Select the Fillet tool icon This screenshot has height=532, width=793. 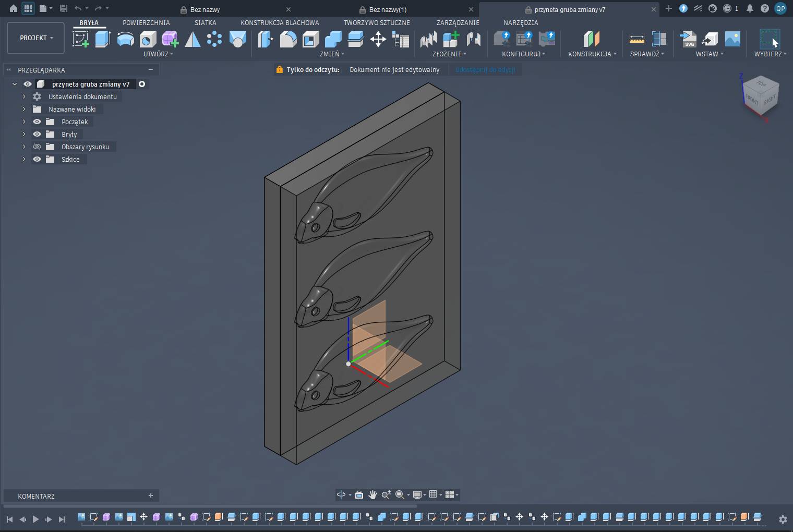click(x=288, y=39)
